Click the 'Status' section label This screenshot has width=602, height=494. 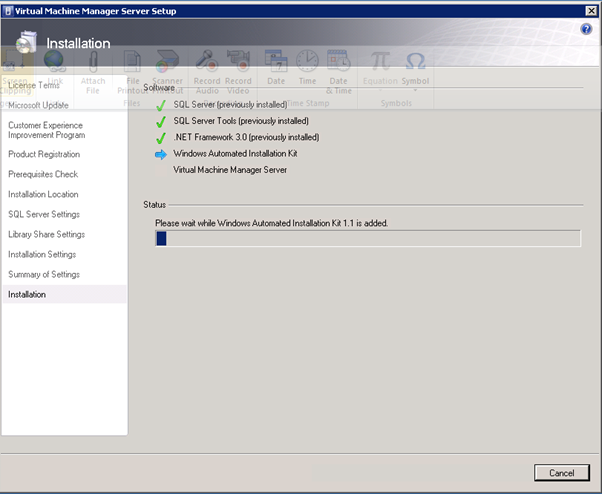tap(155, 205)
